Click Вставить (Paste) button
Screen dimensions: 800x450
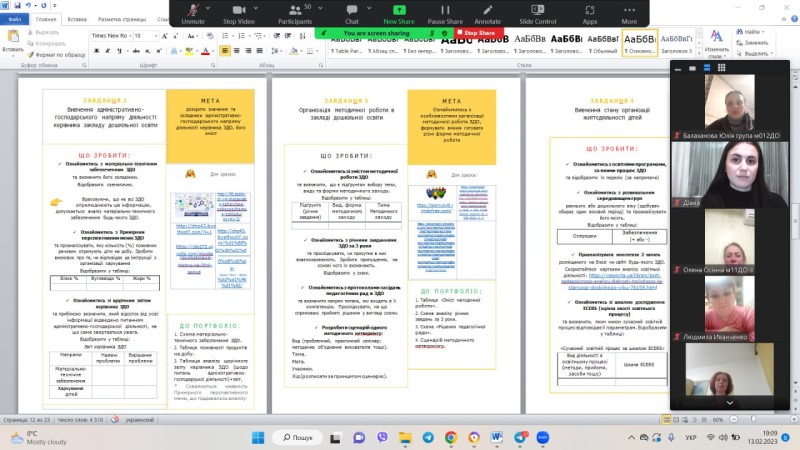[x=13, y=41]
